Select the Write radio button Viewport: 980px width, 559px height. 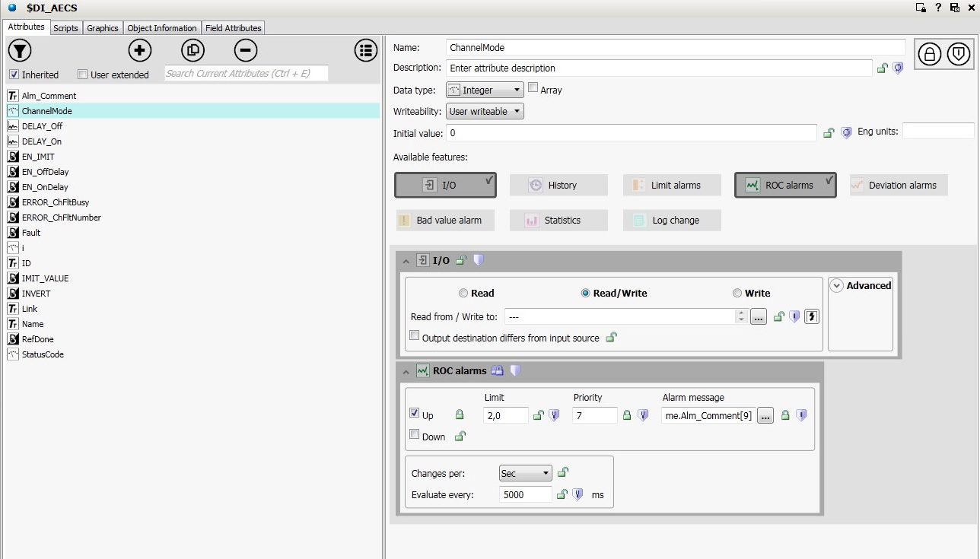tap(737, 294)
